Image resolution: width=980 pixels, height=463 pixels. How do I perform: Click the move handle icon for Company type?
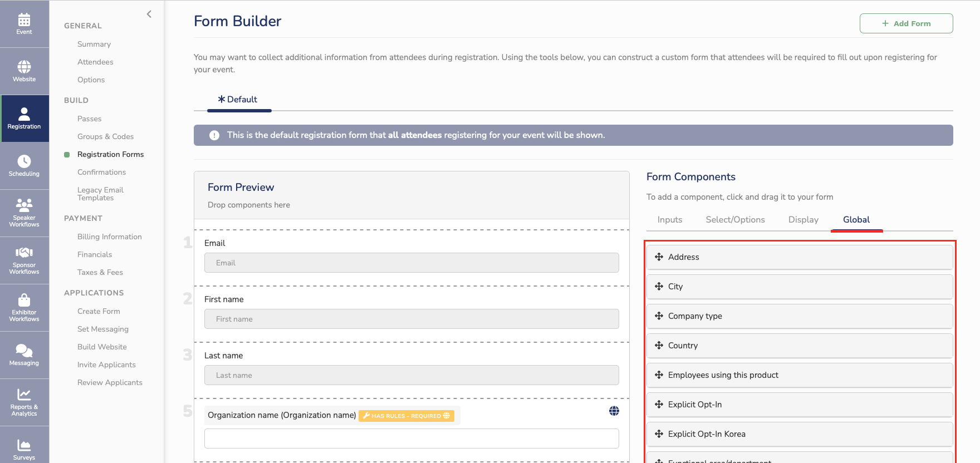point(659,316)
